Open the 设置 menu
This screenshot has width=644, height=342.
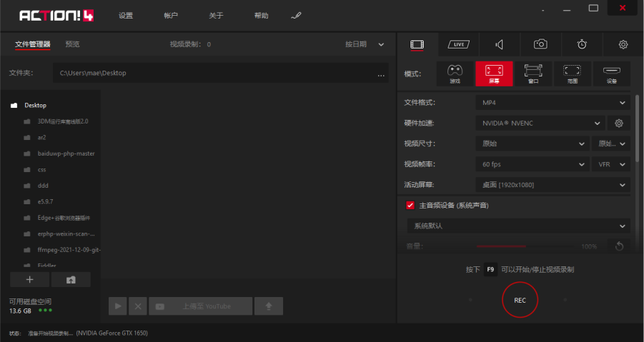pos(126,16)
